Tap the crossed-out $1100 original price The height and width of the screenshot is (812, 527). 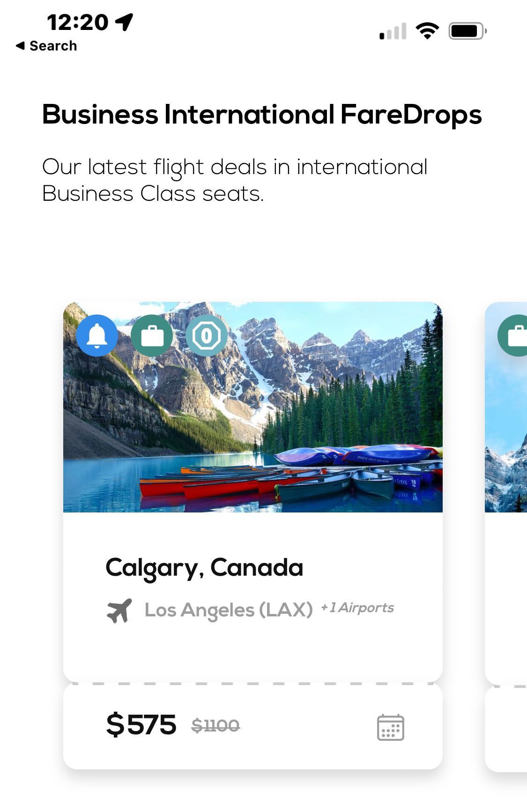215,726
